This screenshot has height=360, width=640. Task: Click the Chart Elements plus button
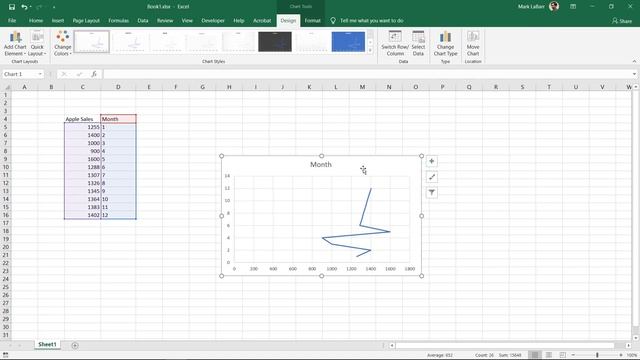pos(432,161)
